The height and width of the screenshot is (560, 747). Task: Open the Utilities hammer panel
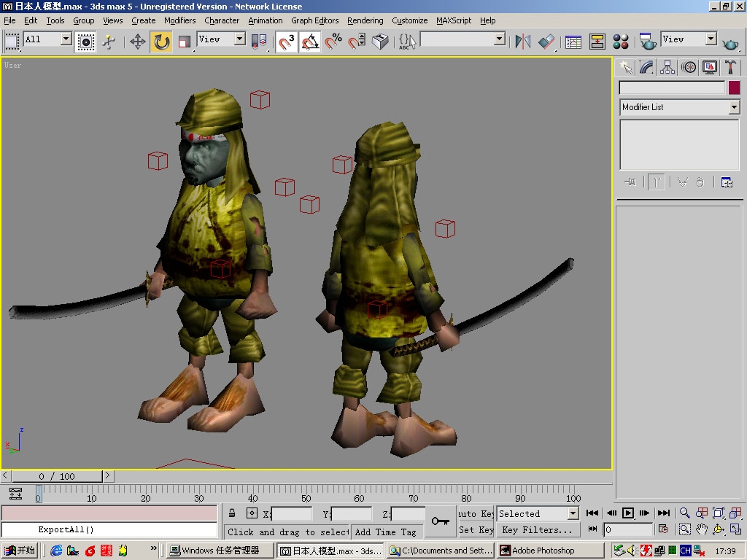coord(730,67)
